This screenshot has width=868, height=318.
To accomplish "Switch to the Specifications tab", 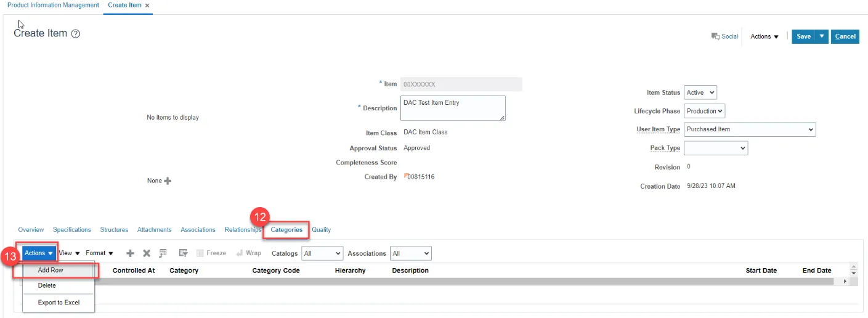I will [71, 229].
